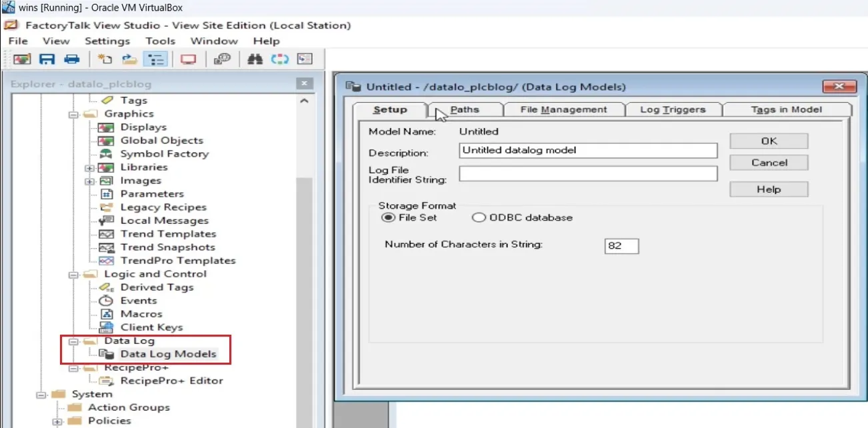
Task: Collapse the Graphics folder node
Action: tap(73, 114)
